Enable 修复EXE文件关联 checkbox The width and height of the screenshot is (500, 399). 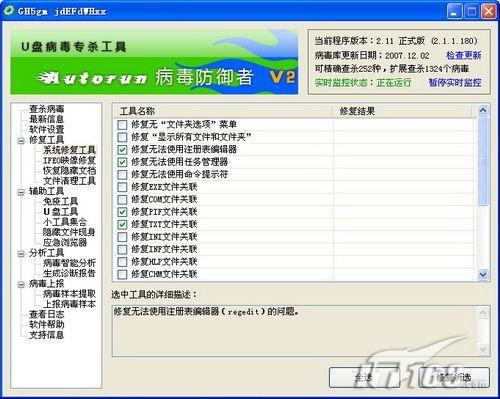[x=122, y=187]
